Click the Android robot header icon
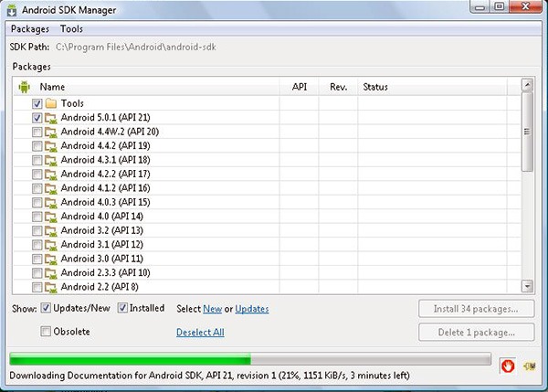 point(24,87)
